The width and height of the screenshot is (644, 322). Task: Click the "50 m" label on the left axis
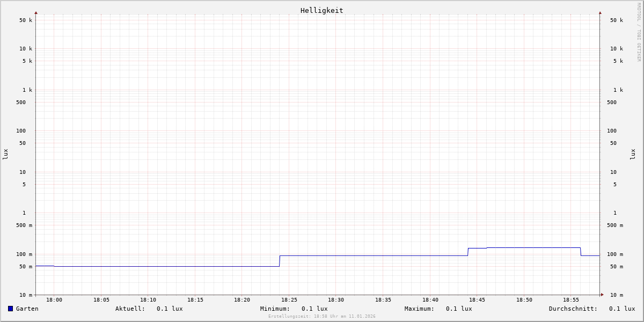point(26,267)
